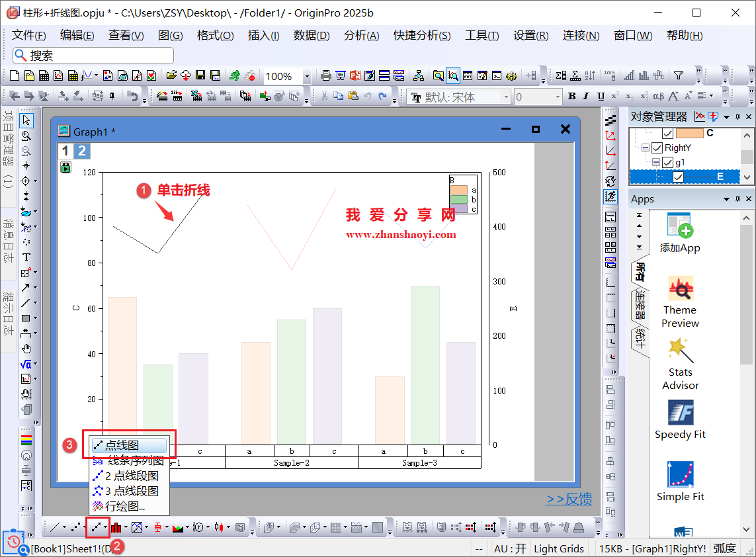
Task: Expand the font name dropdown
Action: (507, 97)
